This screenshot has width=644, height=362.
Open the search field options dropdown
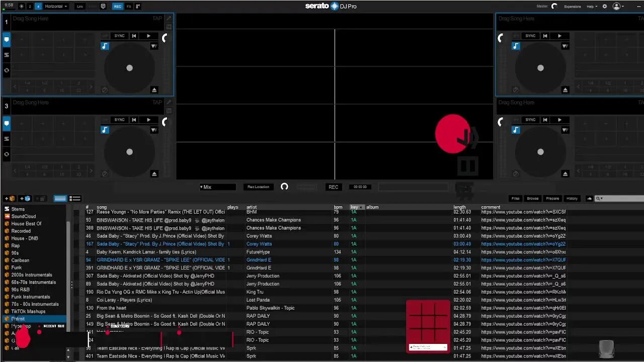pyautogui.click(x=599, y=199)
